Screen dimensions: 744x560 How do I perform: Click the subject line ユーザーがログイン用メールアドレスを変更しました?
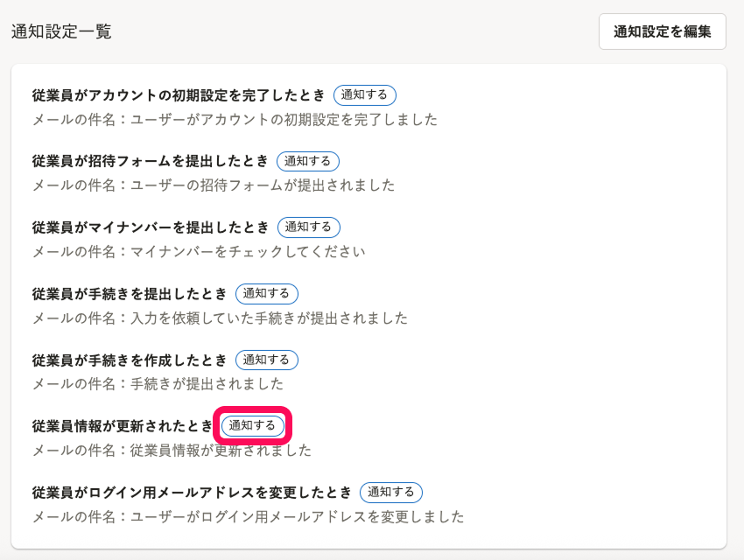(297, 517)
